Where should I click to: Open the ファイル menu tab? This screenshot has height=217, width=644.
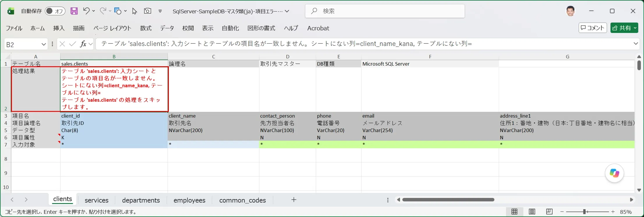[14, 28]
